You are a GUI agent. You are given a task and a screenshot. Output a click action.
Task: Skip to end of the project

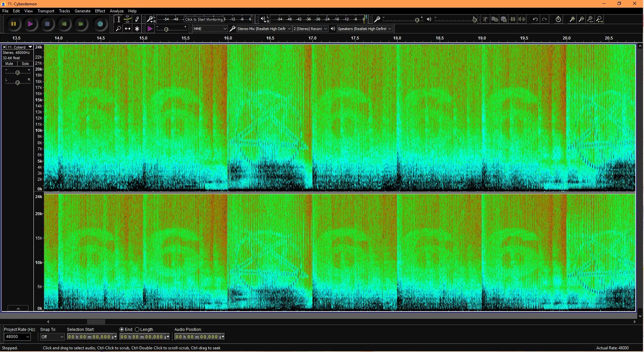click(81, 24)
